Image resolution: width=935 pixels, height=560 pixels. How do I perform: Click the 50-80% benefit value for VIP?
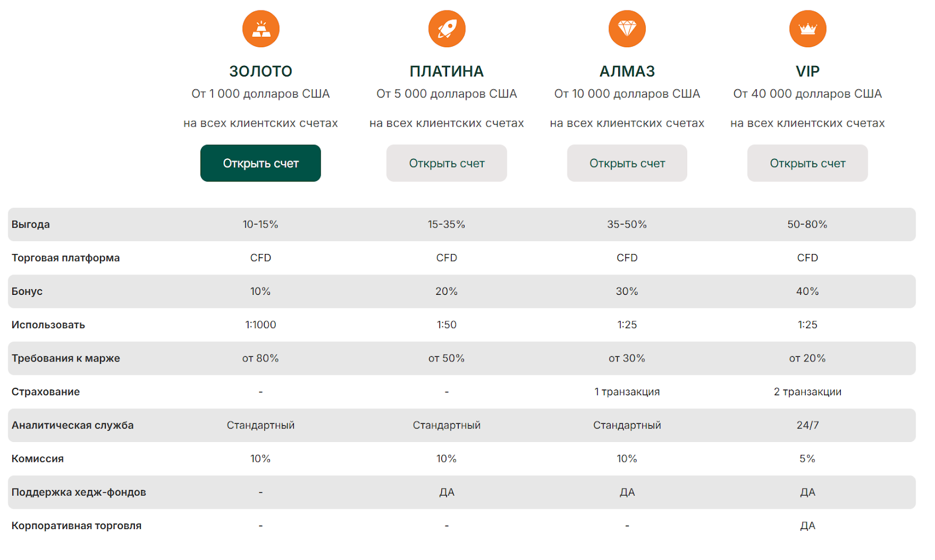tap(807, 224)
